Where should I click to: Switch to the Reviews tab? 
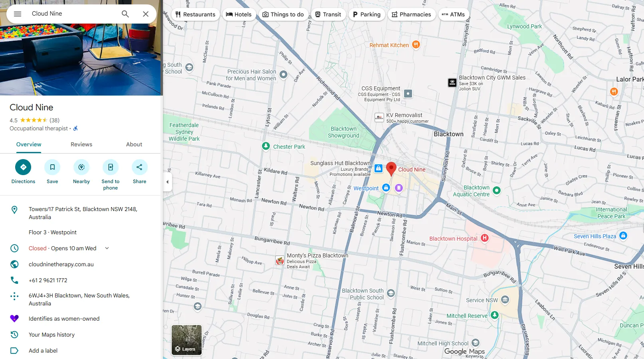click(x=81, y=144)
